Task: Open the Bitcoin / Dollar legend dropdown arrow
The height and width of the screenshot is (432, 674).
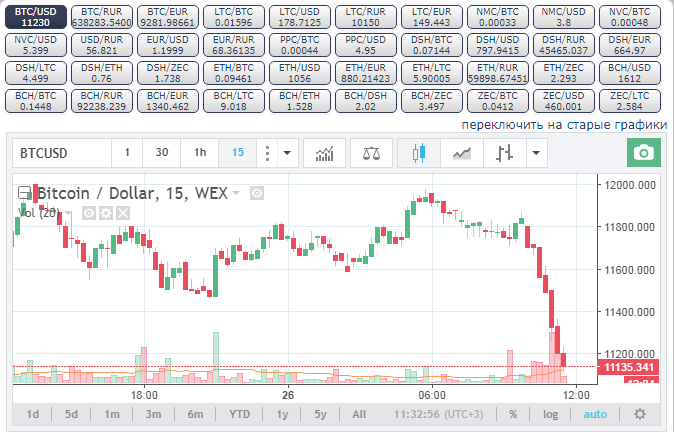Action: (x=236, y=193)
